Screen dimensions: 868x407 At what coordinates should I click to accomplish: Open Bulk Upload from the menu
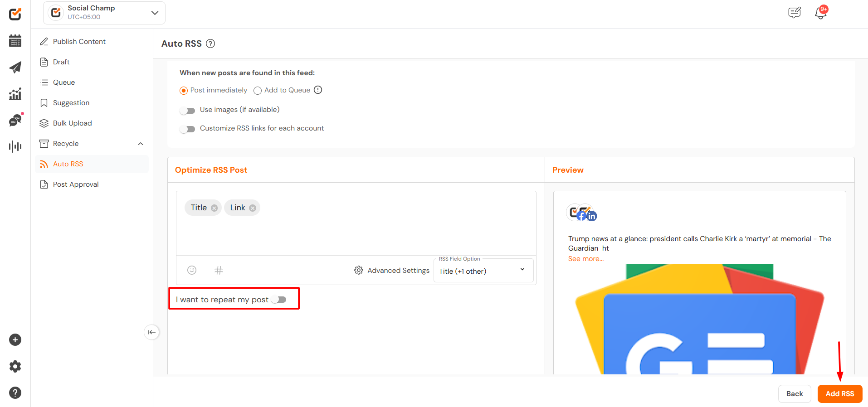coord(72,123)
